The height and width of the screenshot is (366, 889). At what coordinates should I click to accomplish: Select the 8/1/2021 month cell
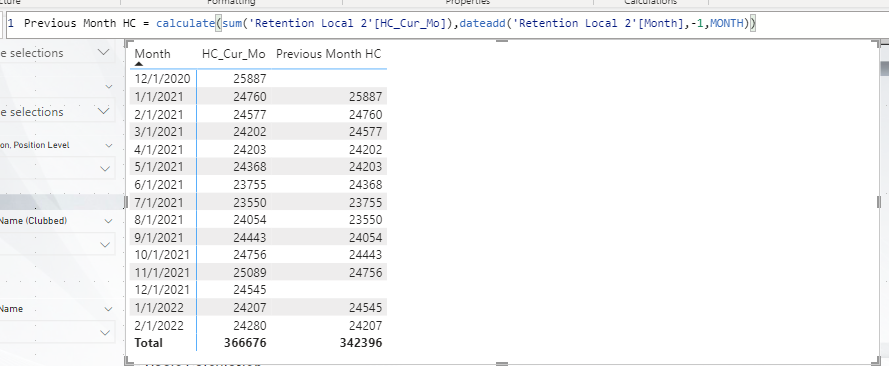159,220
